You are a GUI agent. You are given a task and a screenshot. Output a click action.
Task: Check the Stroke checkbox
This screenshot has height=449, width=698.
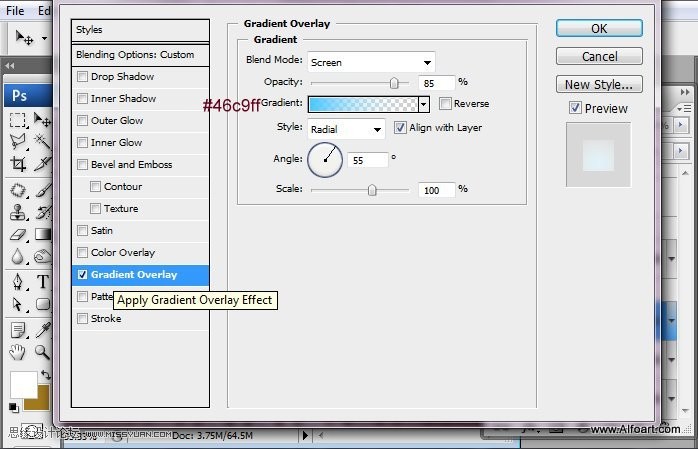pos(82,319)
